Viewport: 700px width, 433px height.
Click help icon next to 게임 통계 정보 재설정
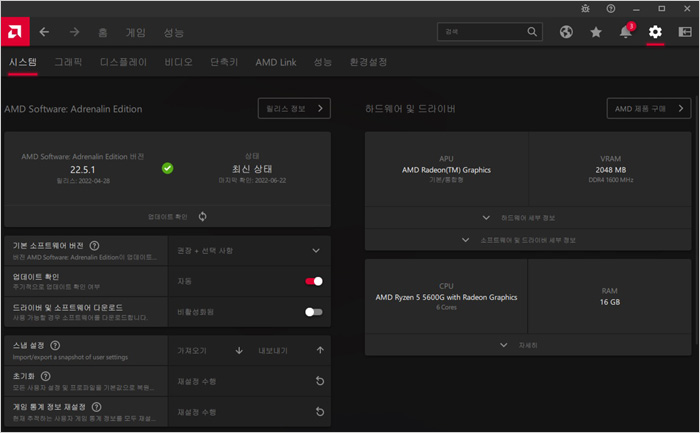pos(96,407)
